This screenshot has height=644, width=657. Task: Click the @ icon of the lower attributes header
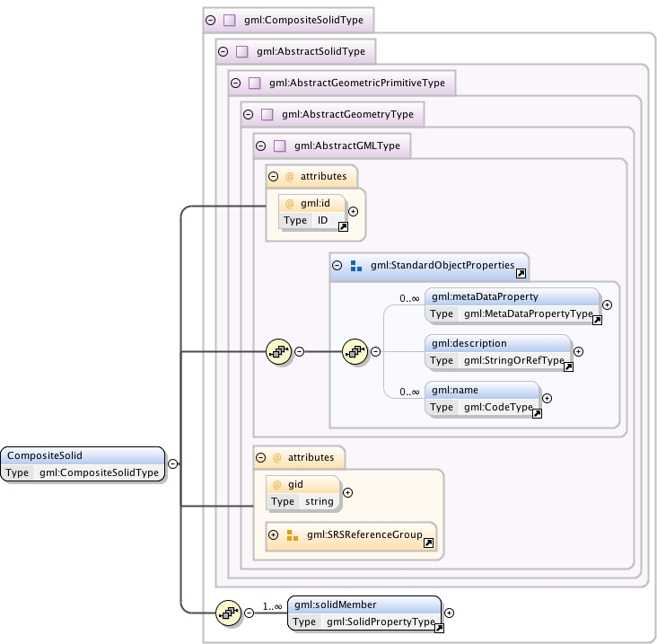click(x=277, y=457)
